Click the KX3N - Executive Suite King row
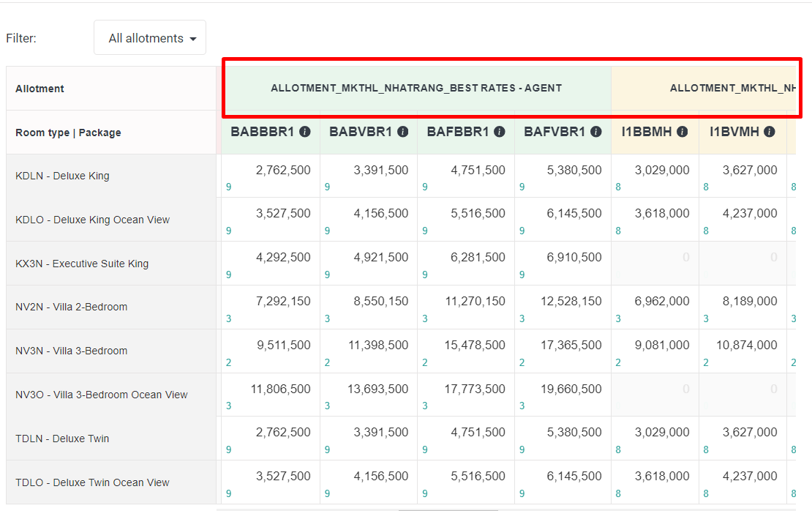Image resolution: width=812 pixels, height=511 pixels. 82,264
